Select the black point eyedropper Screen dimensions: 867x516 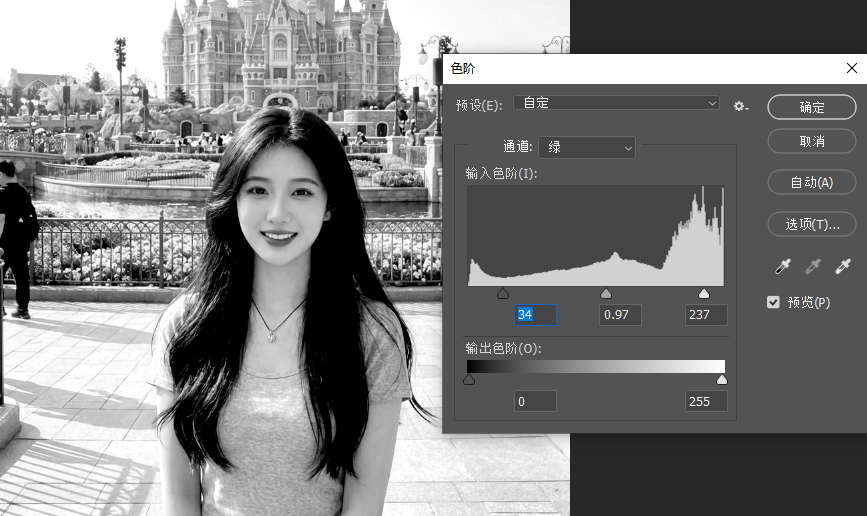click(x=784, y=266)
